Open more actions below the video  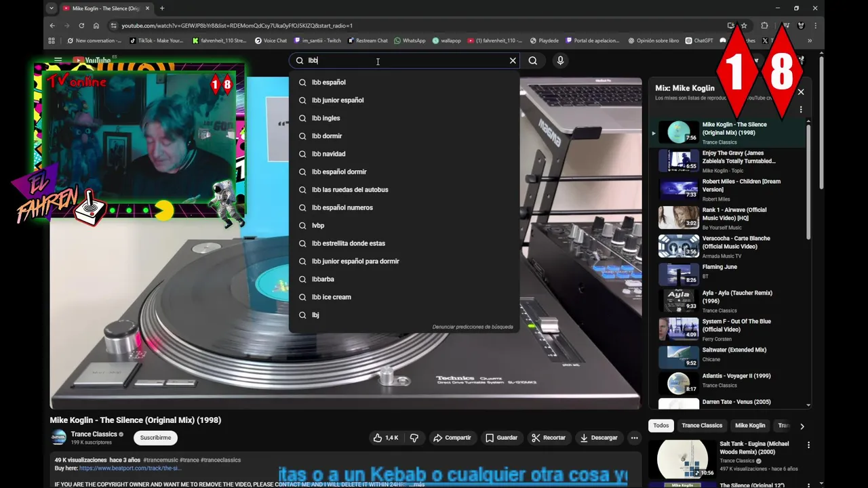pos(634,438)
